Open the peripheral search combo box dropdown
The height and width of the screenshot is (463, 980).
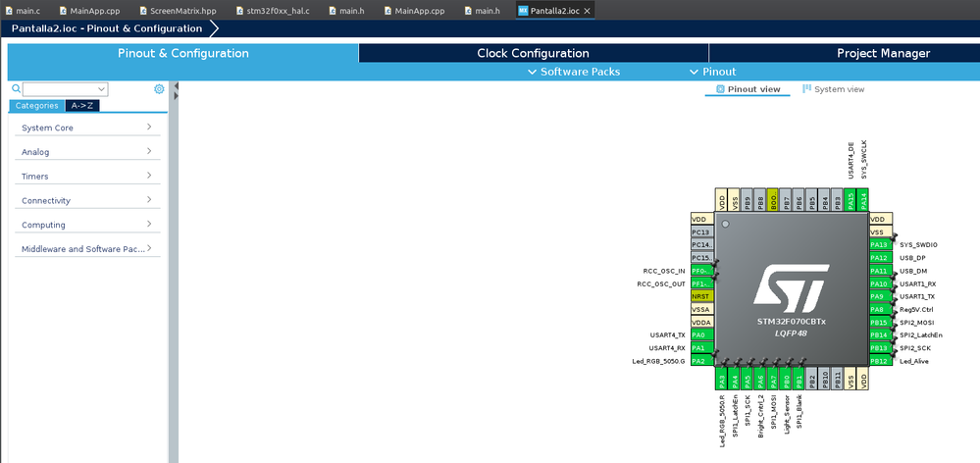point(101,89)
